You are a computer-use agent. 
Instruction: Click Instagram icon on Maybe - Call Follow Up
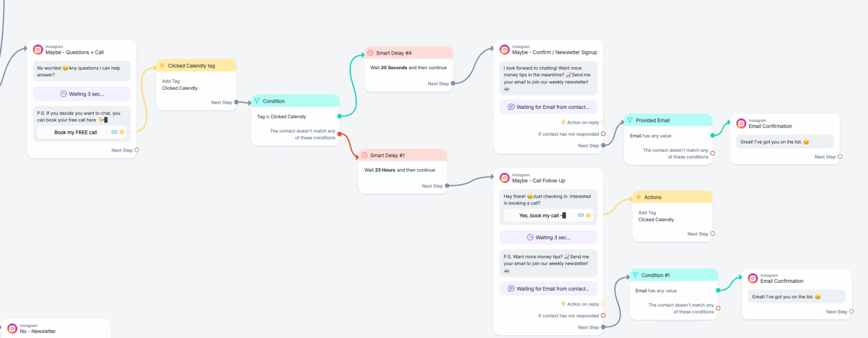pyautogui.click(x=505, y=178)
